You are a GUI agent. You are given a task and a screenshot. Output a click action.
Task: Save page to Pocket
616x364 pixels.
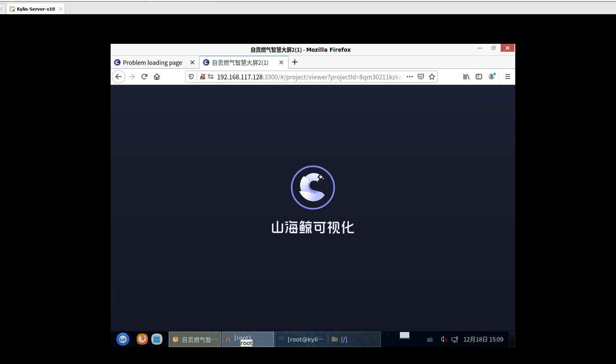point(421,77)
